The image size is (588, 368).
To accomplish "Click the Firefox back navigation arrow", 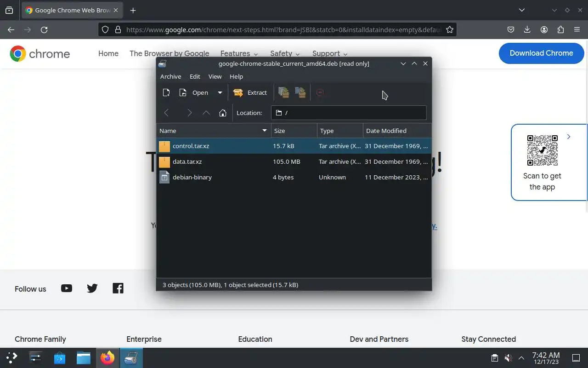I will pos(11,29).
